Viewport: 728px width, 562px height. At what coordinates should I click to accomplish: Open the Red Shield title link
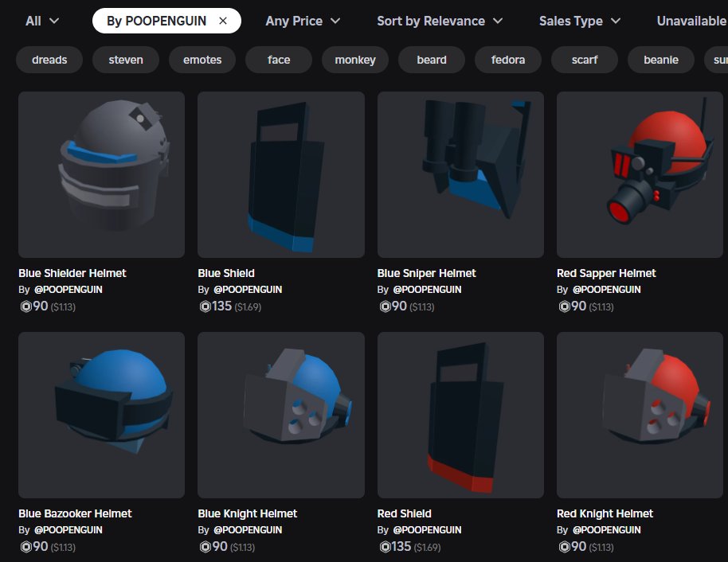click(x=405, y=513)
